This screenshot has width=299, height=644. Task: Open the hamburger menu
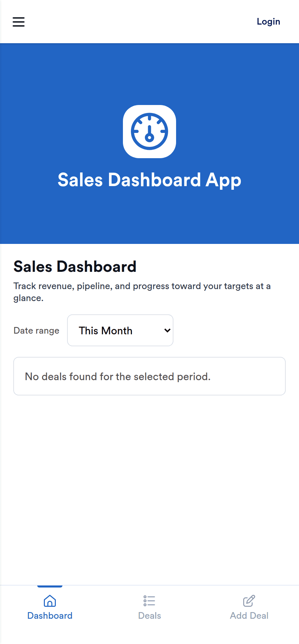click(19, 22)
